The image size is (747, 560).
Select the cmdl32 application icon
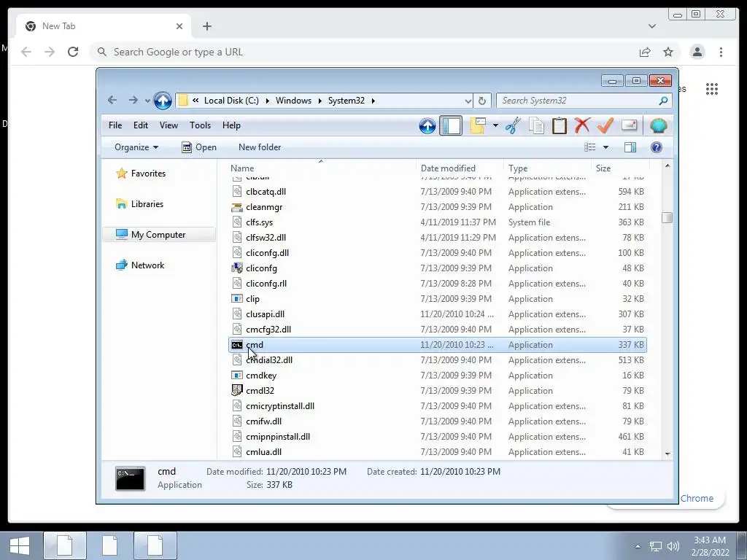237,391
